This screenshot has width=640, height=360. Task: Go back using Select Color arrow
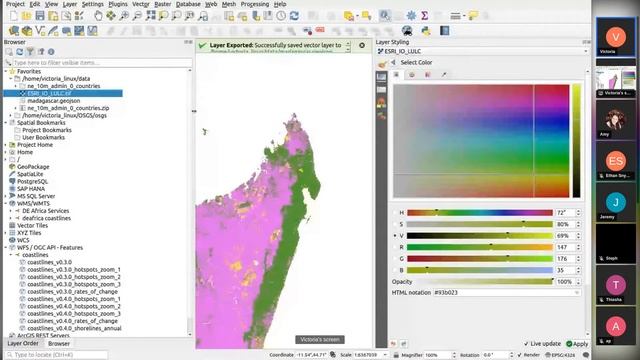click(x=393, y=62)
